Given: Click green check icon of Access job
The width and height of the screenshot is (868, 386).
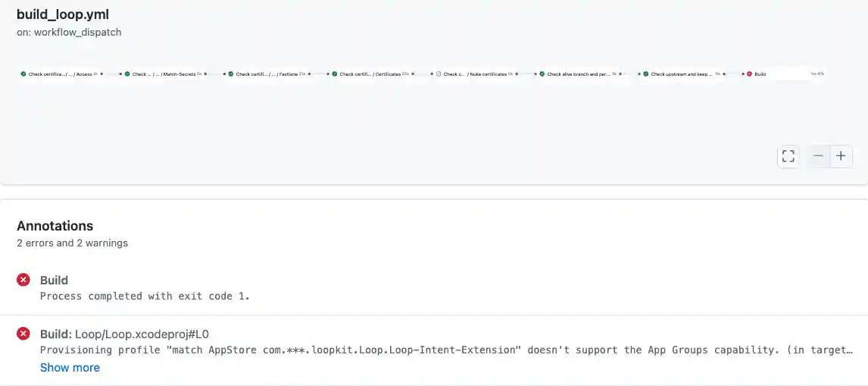Looking at the screenshot, I should 23,74.
